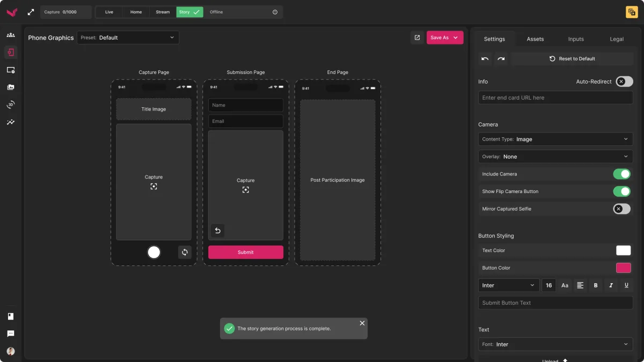Screen dimensions: 644x362
Task: Disable Show Flip Camera Button
Action: (x=622, y=191)
